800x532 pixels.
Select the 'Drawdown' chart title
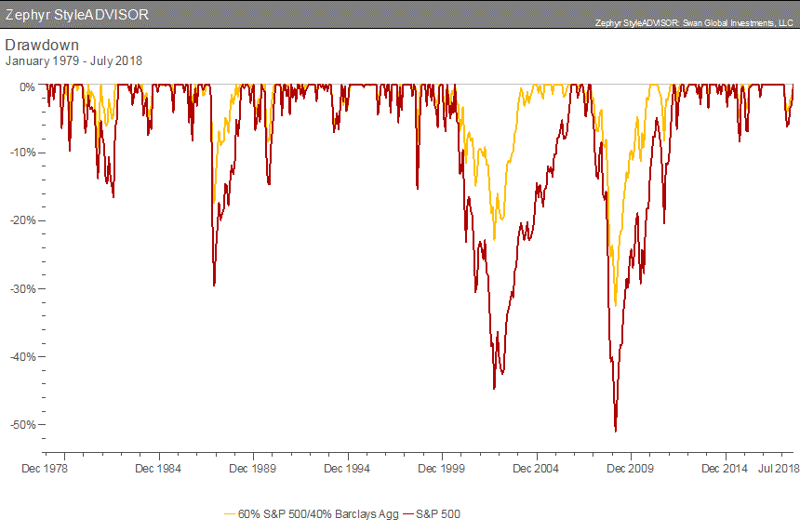point(42,45)
